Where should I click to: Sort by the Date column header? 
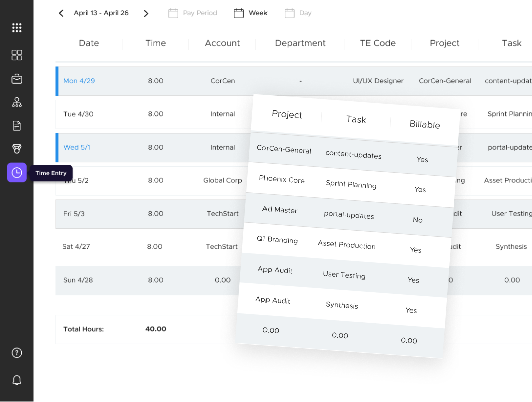89,43
